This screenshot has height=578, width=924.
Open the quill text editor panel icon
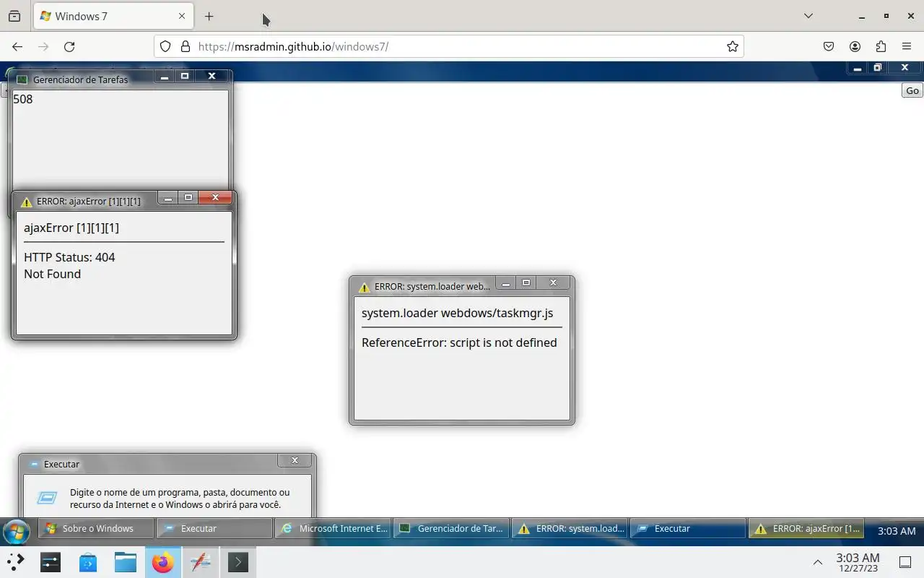click(x=201, y=562)
